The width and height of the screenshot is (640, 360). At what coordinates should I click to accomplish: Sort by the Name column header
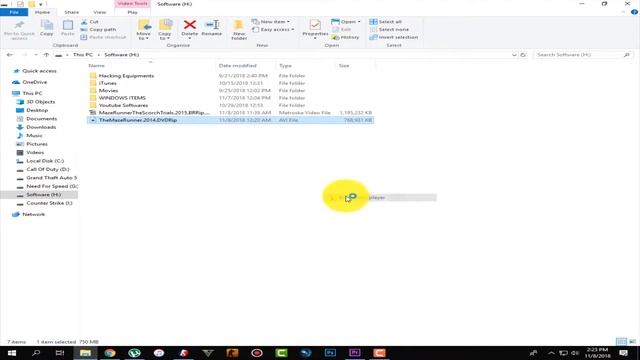point(97,66)
